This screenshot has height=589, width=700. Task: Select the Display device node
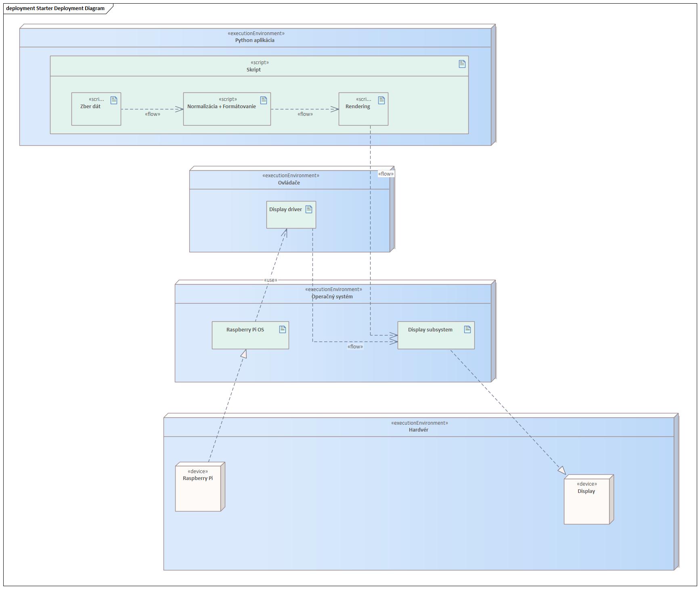(x=587, y=501)
